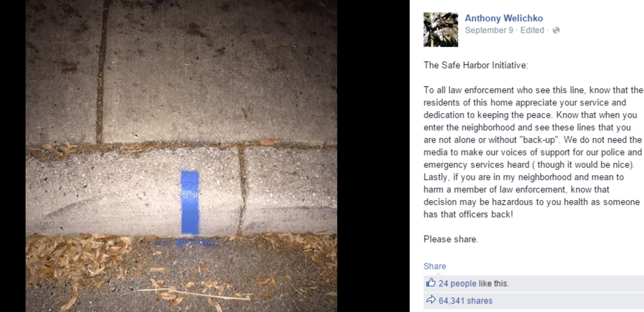Click black gap between photo and post

373,156
